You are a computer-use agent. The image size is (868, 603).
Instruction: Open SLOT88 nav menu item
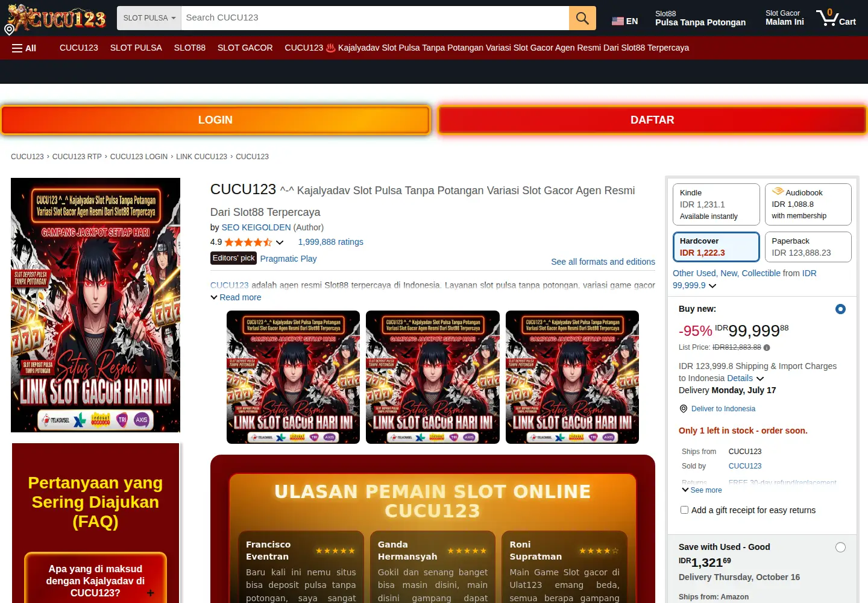190,48
